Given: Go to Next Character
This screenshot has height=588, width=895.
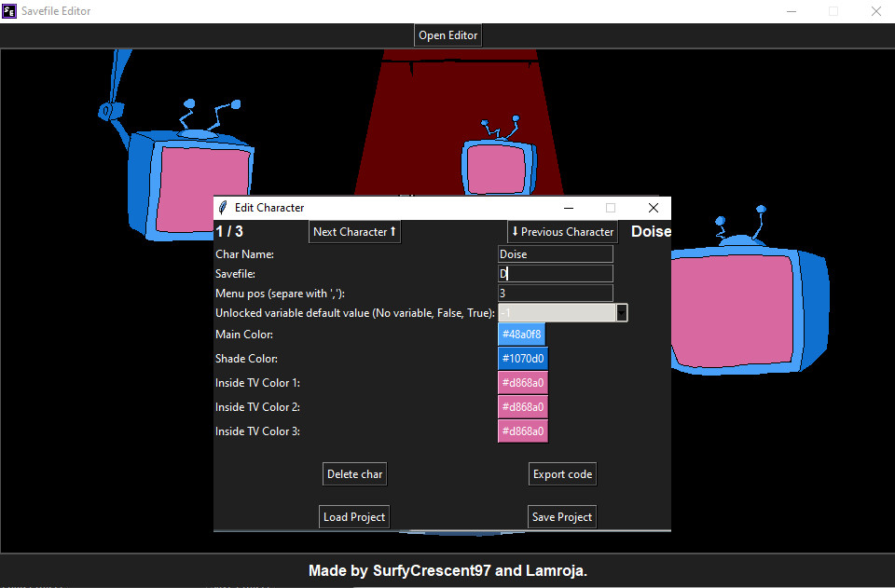Looking at the screenshot, I should 354,232.
